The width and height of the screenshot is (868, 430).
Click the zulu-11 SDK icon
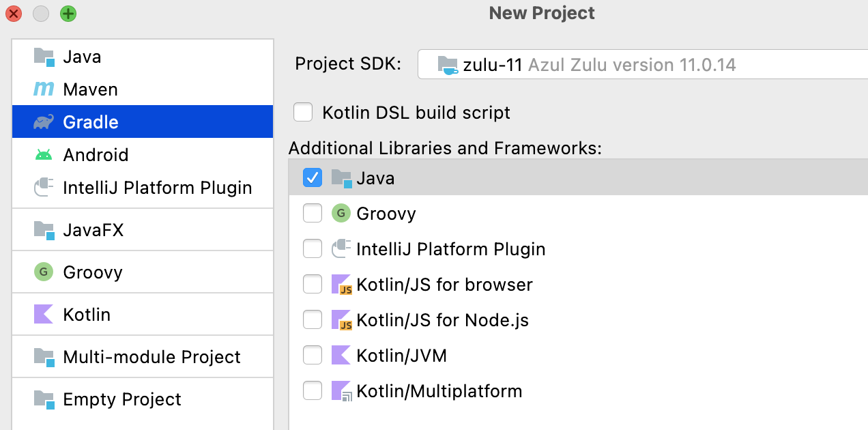pyautogui.click(x=448, y=63)
